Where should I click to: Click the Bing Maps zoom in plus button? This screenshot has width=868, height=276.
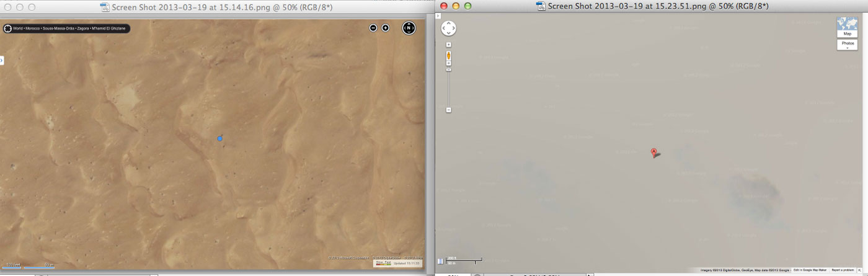point(385,28)
